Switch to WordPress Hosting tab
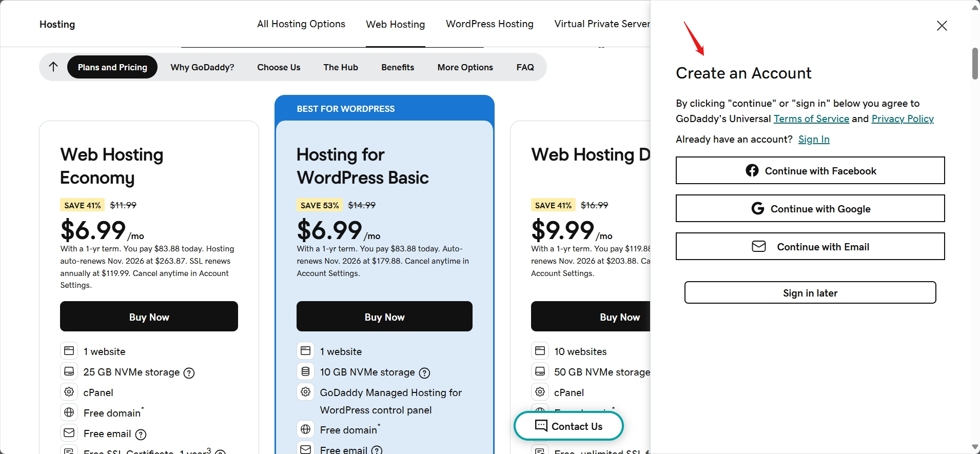Viewport: 980px width, 454px height. [489, 24]
